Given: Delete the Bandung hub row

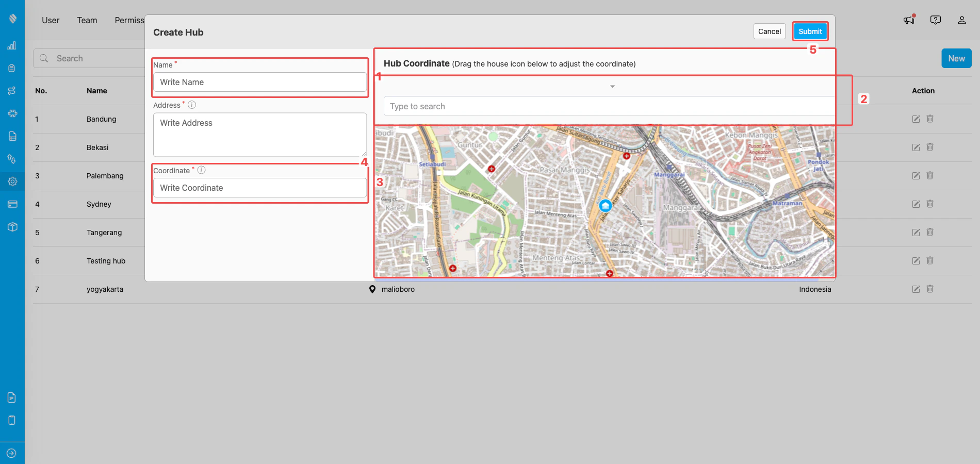Looking at the screenshot, I should pyautogui.click(x=930, y=119).
